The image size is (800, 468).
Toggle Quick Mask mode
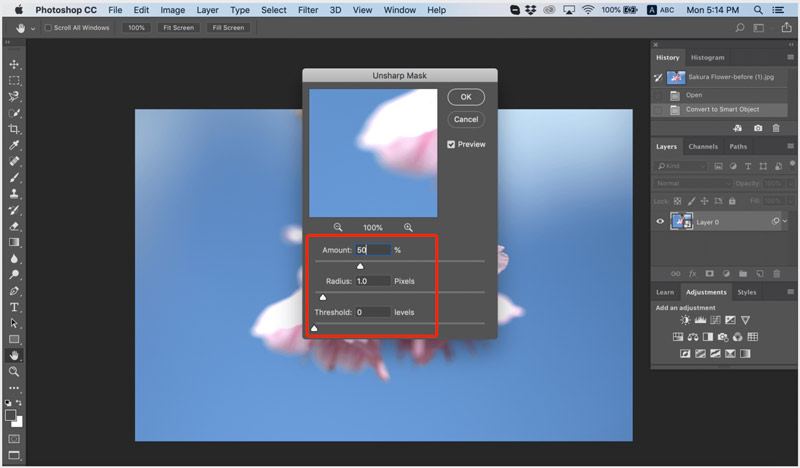14,439
